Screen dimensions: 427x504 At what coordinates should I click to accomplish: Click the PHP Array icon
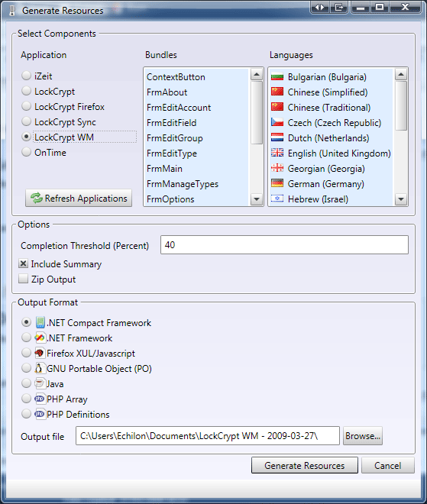(x=40, y=399)
